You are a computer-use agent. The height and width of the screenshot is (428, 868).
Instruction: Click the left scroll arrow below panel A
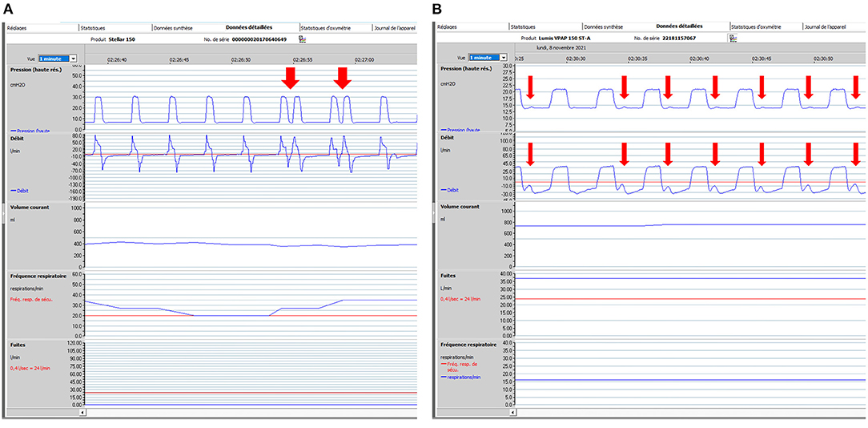click(83, 413)
